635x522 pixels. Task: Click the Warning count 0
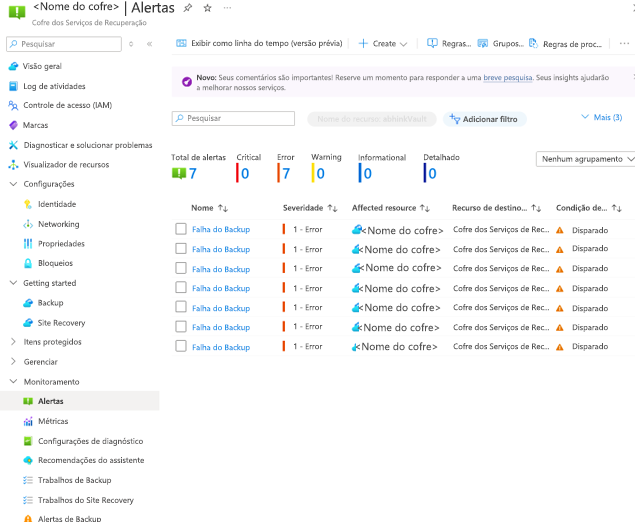click(x=320, y=173)
